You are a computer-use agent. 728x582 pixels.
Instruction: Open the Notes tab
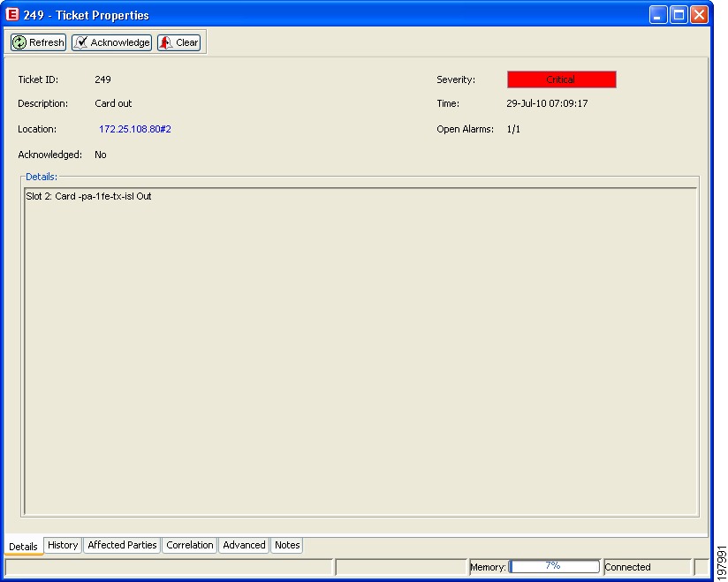[287, 545]
